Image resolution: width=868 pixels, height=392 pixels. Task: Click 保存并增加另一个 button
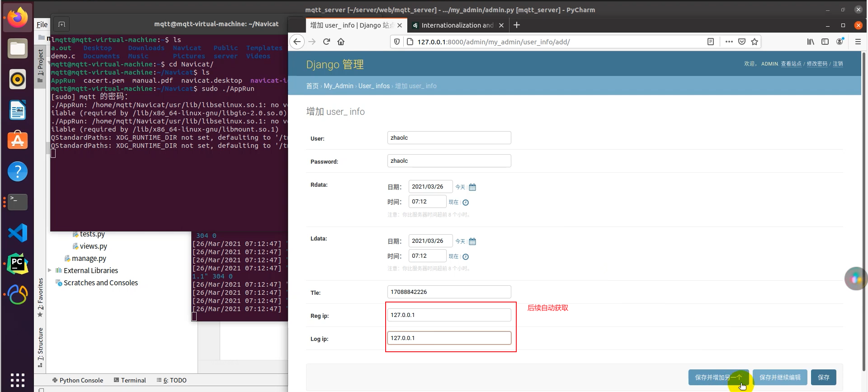click(x=718, y=377)
